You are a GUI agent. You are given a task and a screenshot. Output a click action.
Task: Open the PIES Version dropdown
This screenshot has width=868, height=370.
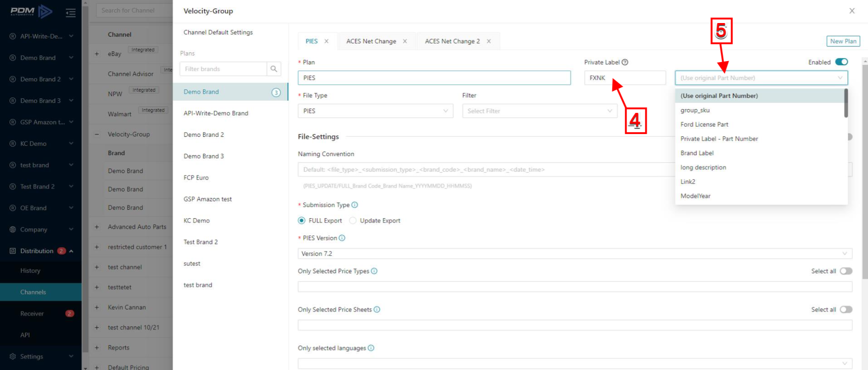pos(575,254)
